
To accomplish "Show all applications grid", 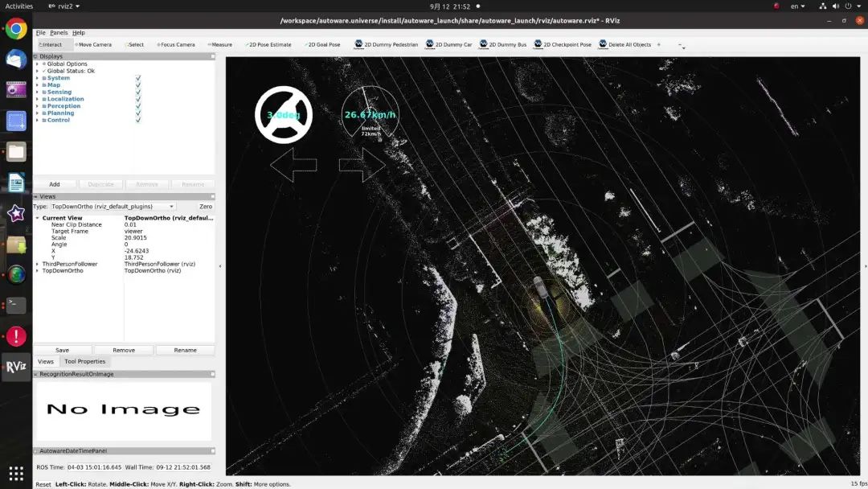I will [16, 474].
